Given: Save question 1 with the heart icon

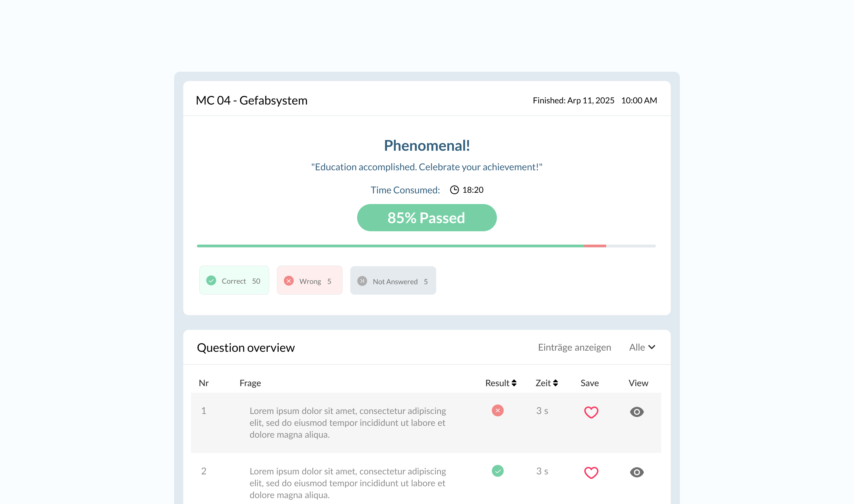Looking at the screenshot, I should click(591, 412).
